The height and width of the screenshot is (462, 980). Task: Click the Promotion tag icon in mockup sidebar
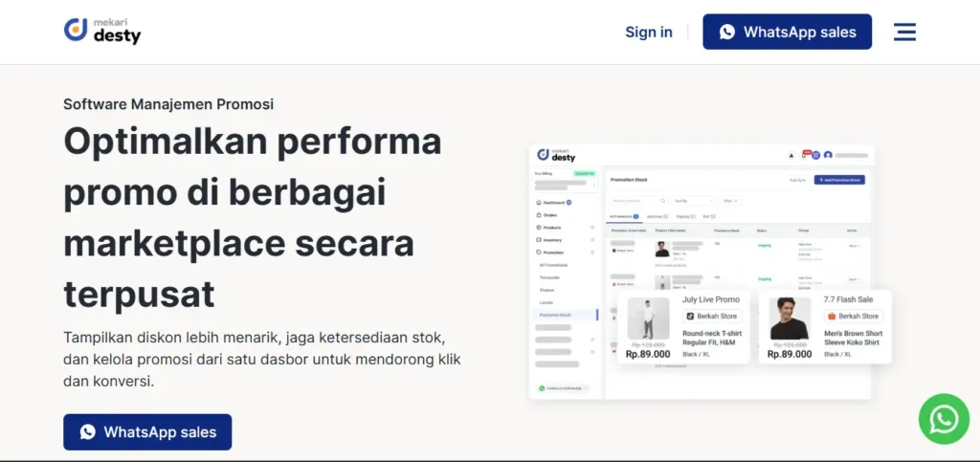539,253
